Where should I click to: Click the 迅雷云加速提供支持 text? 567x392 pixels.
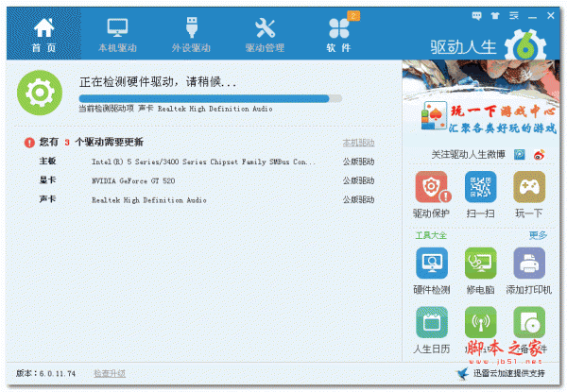pos(509,373)
